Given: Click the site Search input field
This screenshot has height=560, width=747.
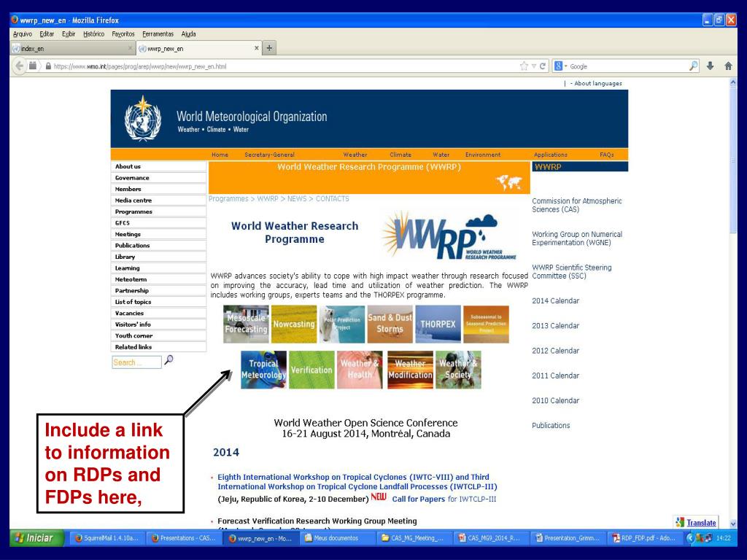Looking at the screenshot, I should tap(136, 362).
